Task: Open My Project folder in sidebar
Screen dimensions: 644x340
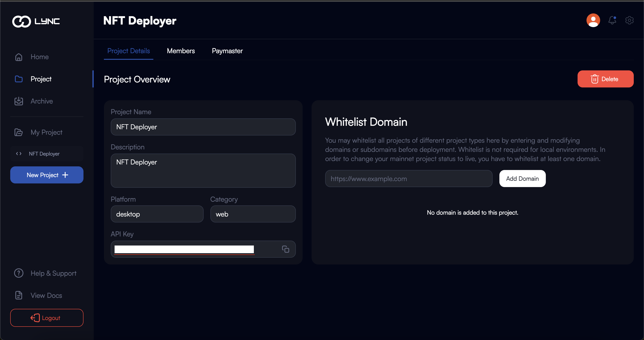Action: (46, 132)
